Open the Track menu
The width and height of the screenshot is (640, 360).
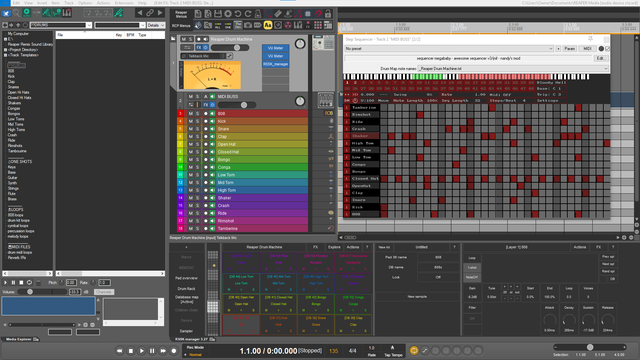coord(69,3)
